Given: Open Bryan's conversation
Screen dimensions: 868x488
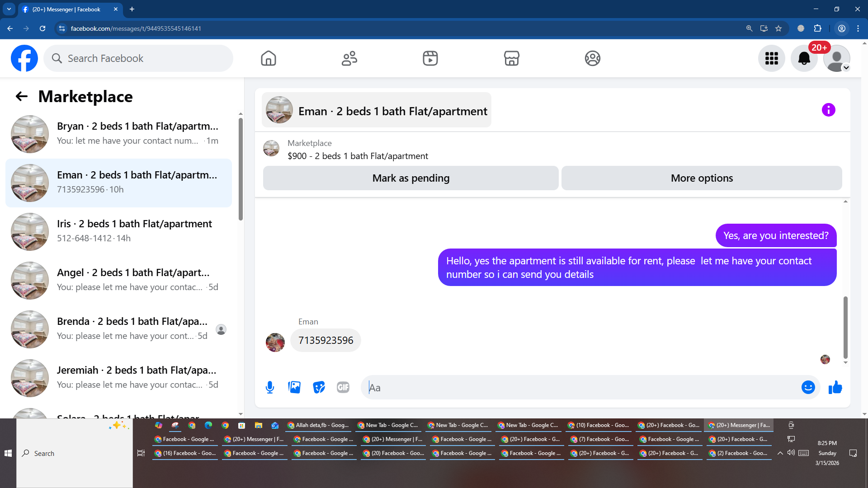Looking at the screenshot, I should click(x=118, y=134).
